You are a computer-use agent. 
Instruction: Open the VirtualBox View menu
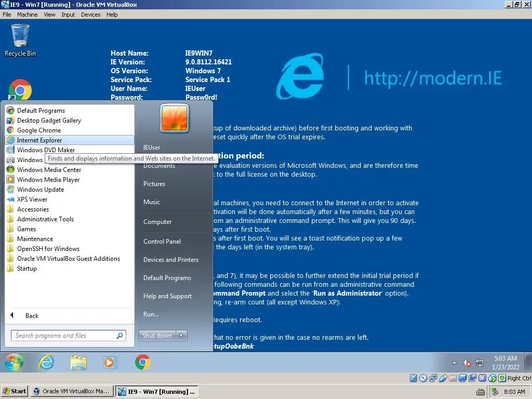coord(49,15)
